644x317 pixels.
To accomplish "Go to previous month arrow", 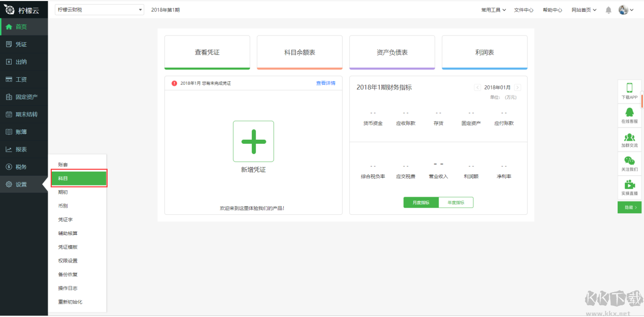I will [x=478, y=87].
